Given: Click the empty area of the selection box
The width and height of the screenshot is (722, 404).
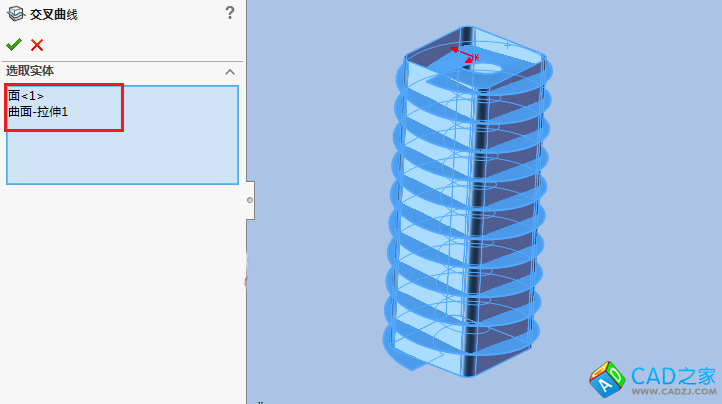Looking at the screenshot, I should coord(122,157).
